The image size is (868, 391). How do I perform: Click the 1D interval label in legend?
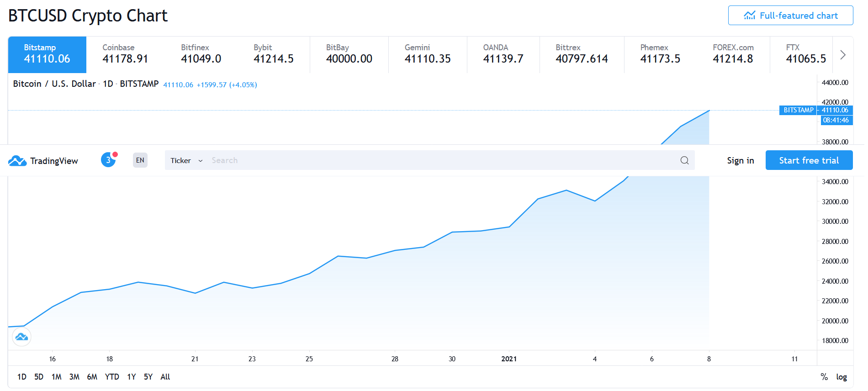click(108, 84)
